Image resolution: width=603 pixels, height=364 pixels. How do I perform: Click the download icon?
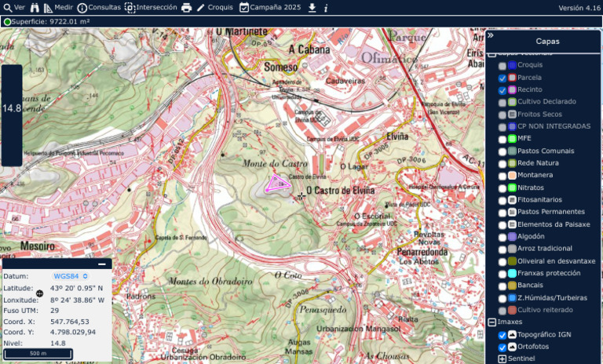tap(312, 8)
